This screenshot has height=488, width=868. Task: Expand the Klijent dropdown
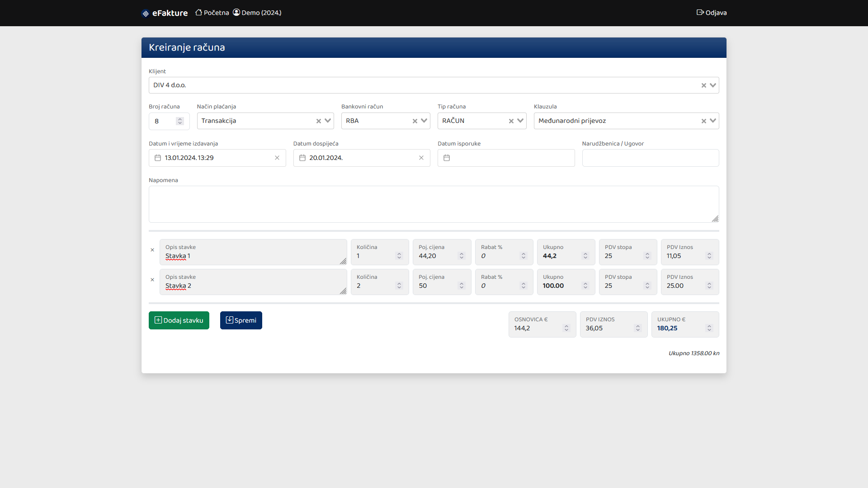click(x=713, y=85)
